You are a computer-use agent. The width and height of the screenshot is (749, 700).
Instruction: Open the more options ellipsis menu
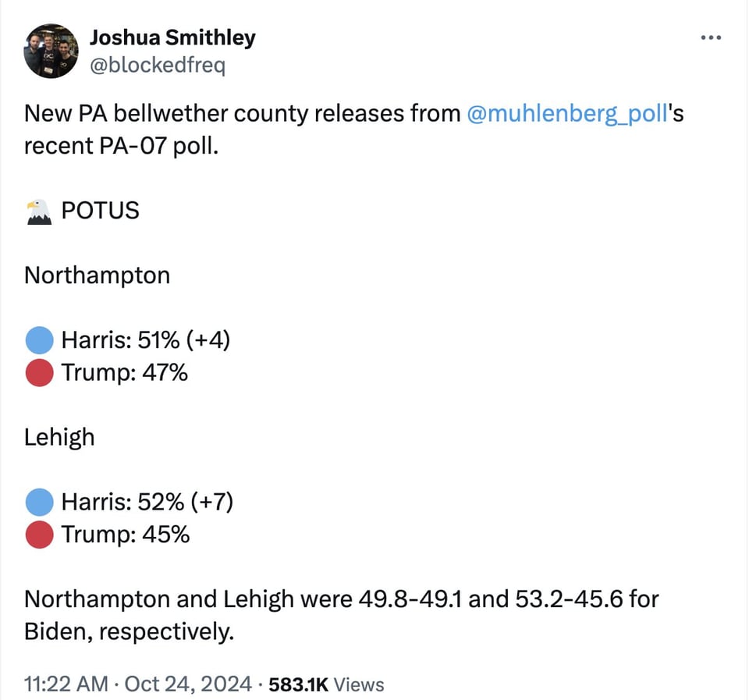click(x=711, y=37)
